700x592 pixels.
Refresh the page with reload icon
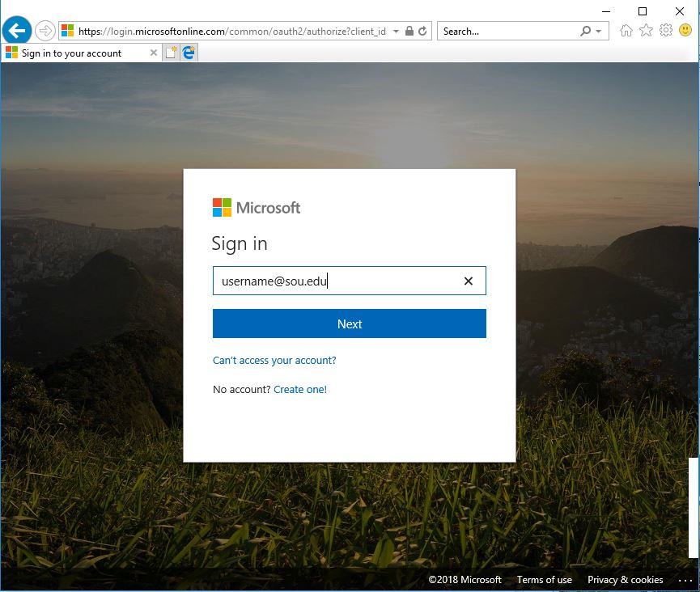[x=422, y=31]
